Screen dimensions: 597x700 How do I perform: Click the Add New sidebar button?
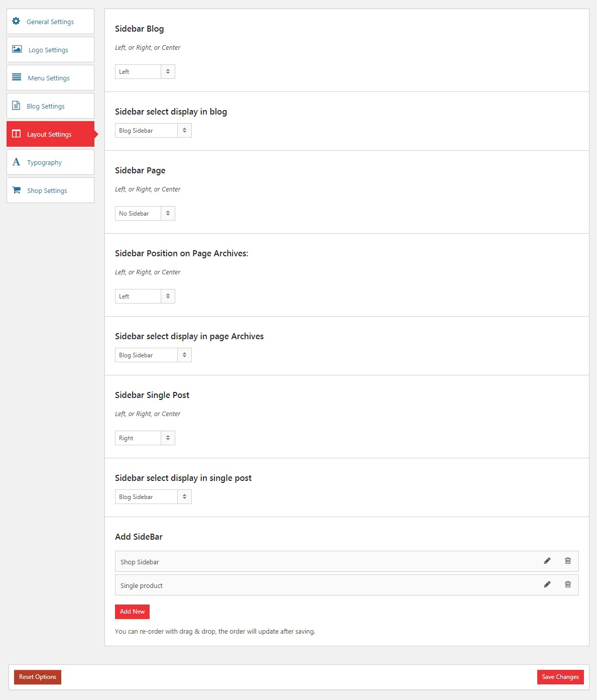[132, 612]
